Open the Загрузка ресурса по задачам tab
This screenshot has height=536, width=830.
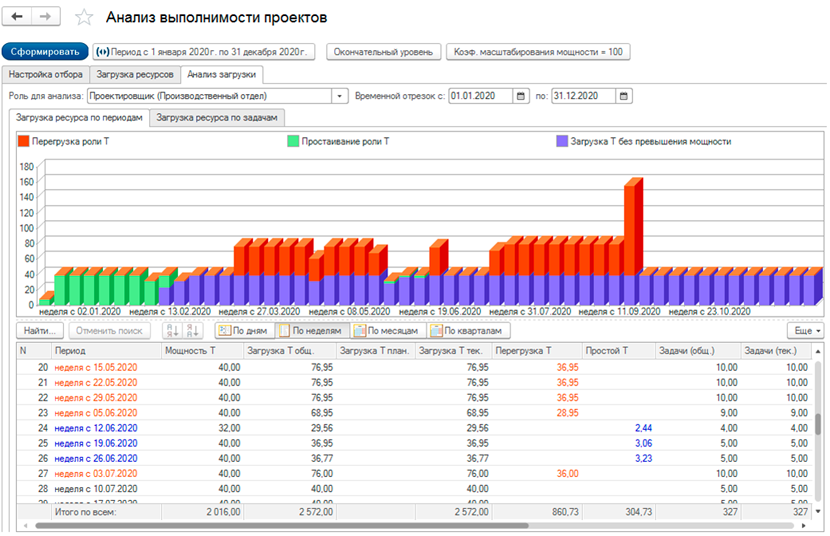pos(216,117)
